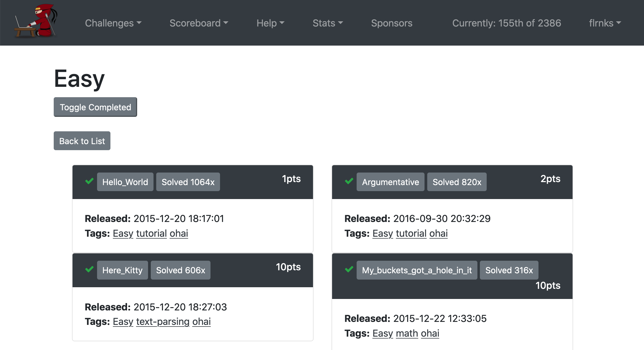Expand the Stats menu
Screen dimensions: 644x350
[327, 23]
